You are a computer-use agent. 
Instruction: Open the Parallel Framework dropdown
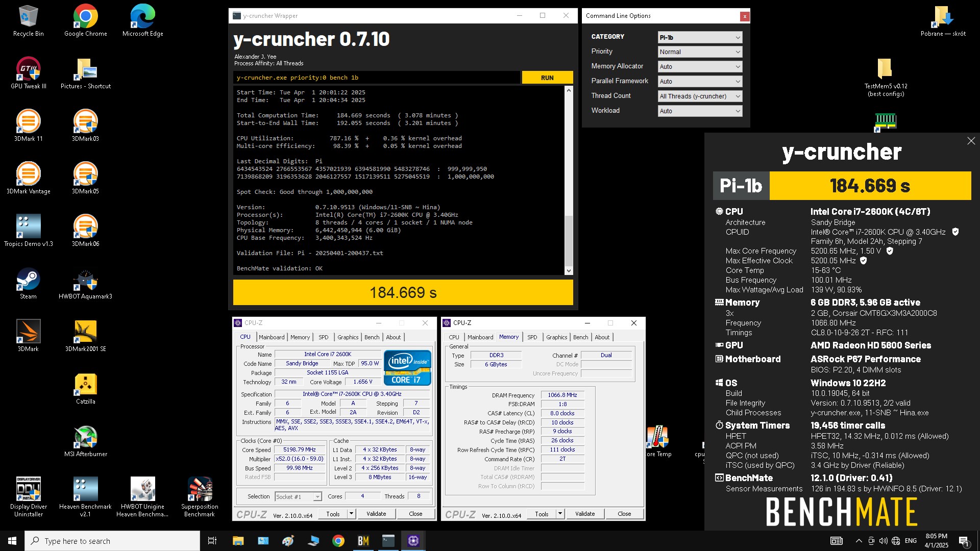click(x=700, y=82)
